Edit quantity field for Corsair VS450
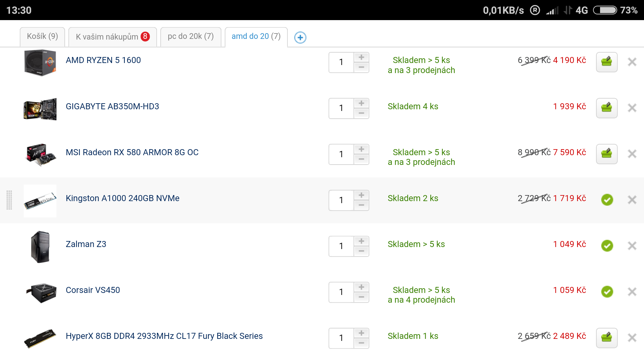644x362 pixels. [341, 292]
